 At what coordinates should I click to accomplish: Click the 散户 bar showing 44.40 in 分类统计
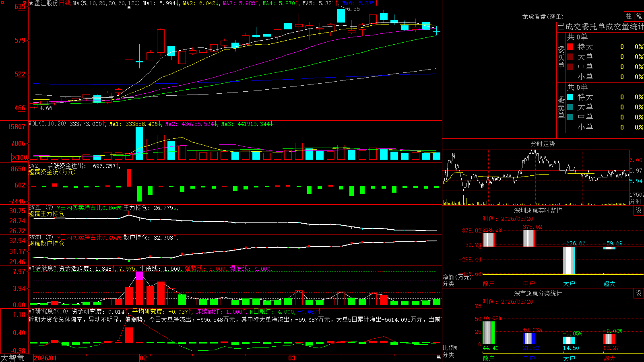click(x=489, y=333)
